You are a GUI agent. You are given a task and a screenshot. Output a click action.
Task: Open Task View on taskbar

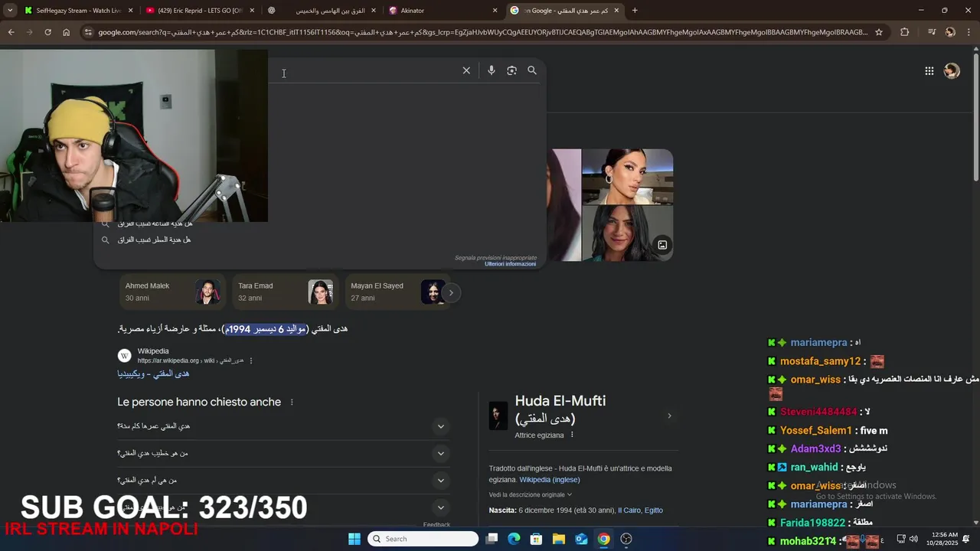click(492, 539)
